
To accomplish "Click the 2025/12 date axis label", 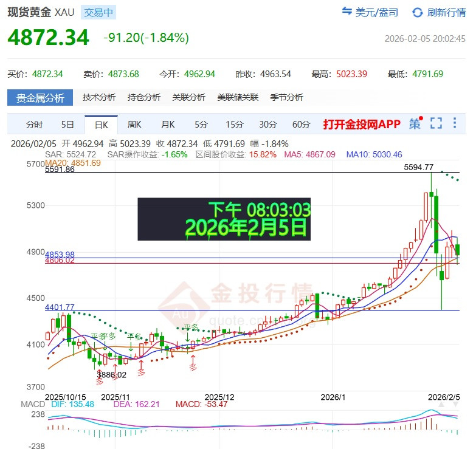I will 219,397.
